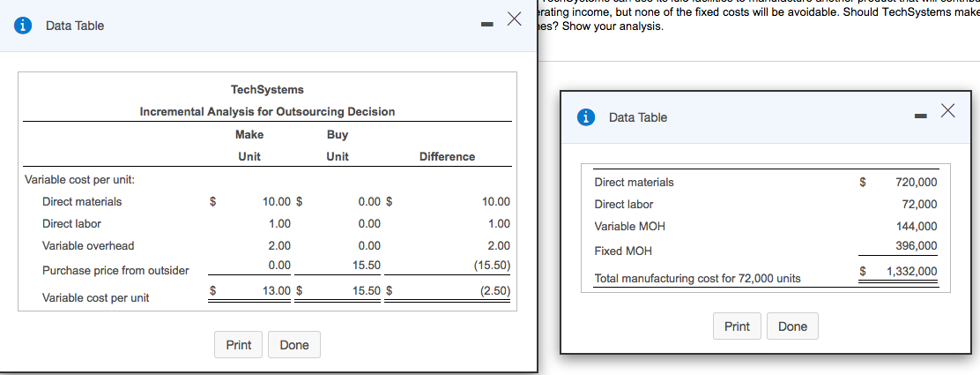Click info icon in right Data Table dialog
This screenshot has width=980, height=375.
(586, 117)
